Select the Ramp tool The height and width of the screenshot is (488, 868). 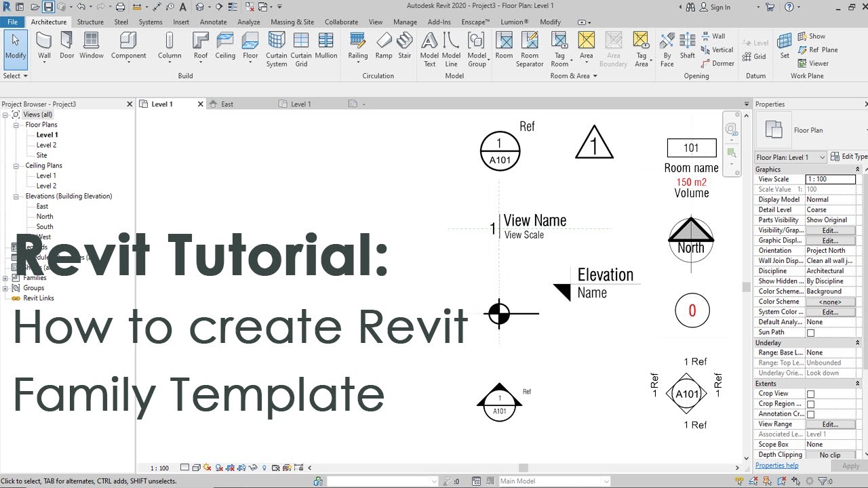click(x=384, y=47)
